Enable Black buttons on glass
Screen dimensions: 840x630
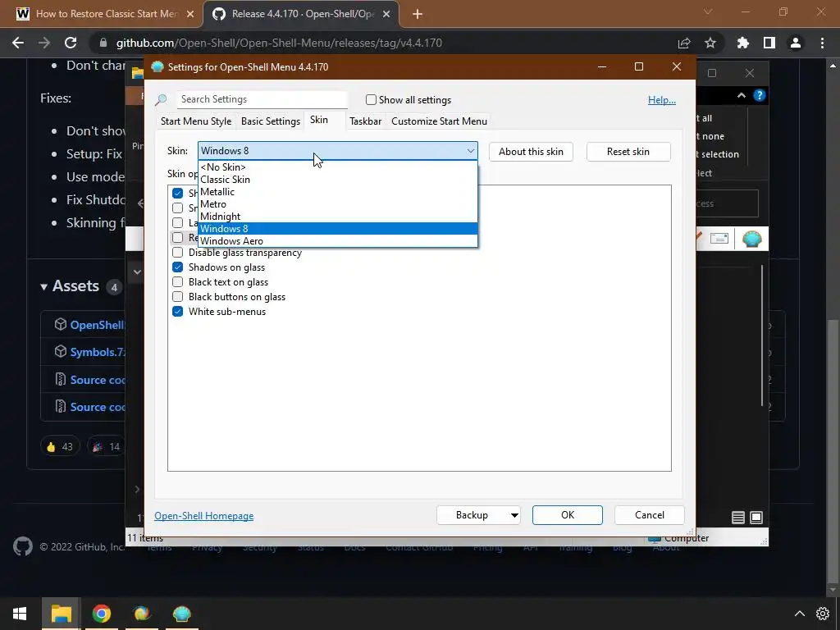pos(177,297)
